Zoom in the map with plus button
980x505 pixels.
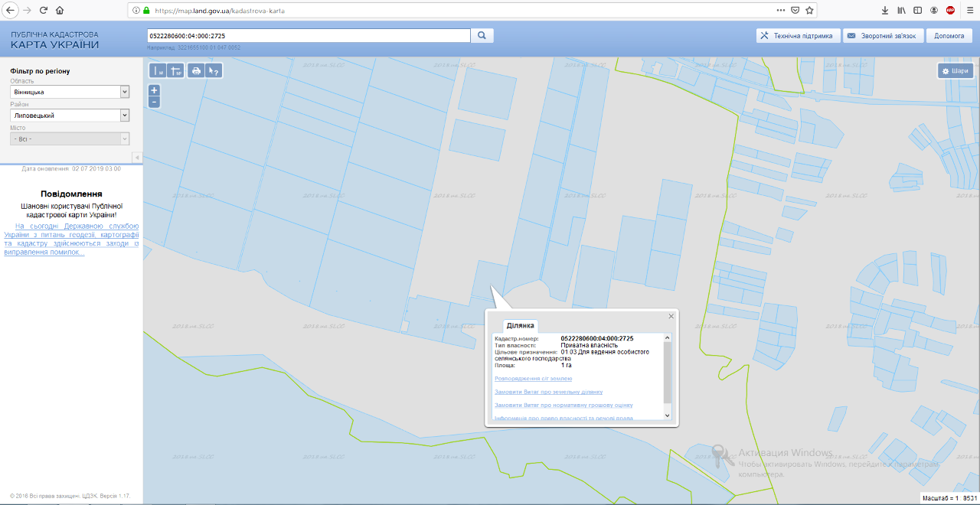154,90
